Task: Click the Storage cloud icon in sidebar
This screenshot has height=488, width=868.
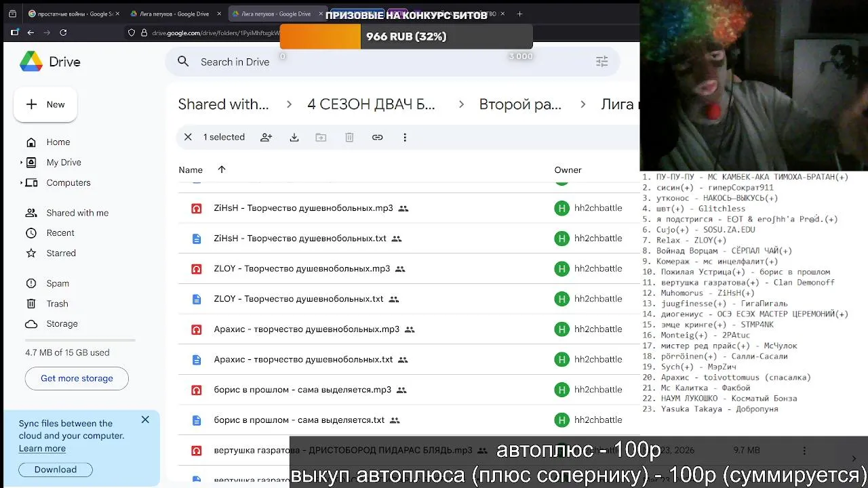Action: 31,324
